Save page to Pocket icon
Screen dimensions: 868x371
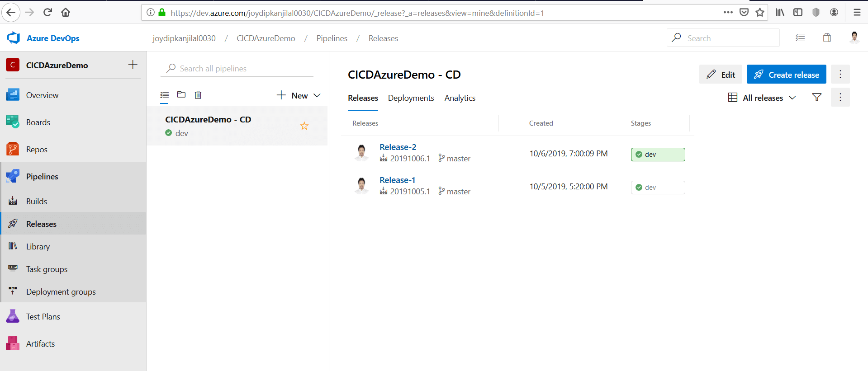(744, 12)
